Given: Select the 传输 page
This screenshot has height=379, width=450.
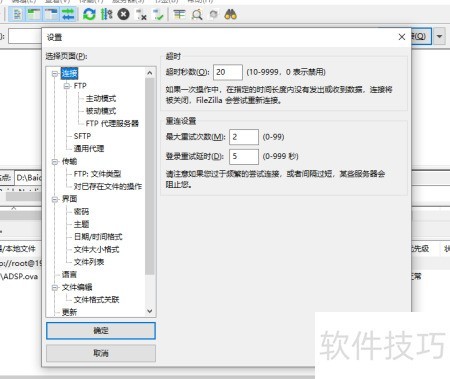Looking at the screenshot, I should click(69, 162).
